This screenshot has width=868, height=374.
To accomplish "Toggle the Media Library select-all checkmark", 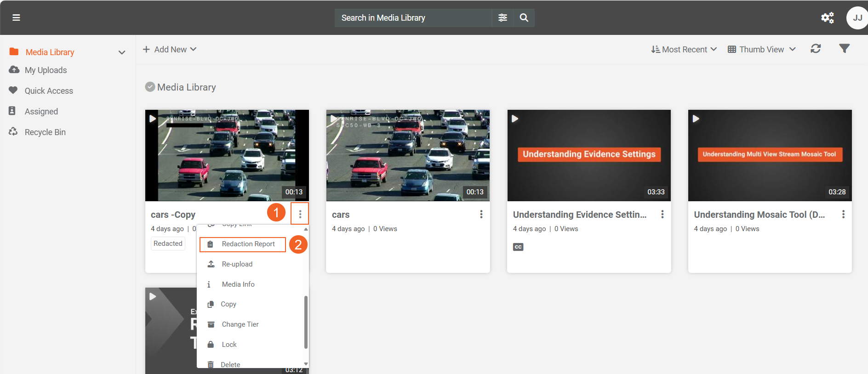I will (x=150, y=87).
